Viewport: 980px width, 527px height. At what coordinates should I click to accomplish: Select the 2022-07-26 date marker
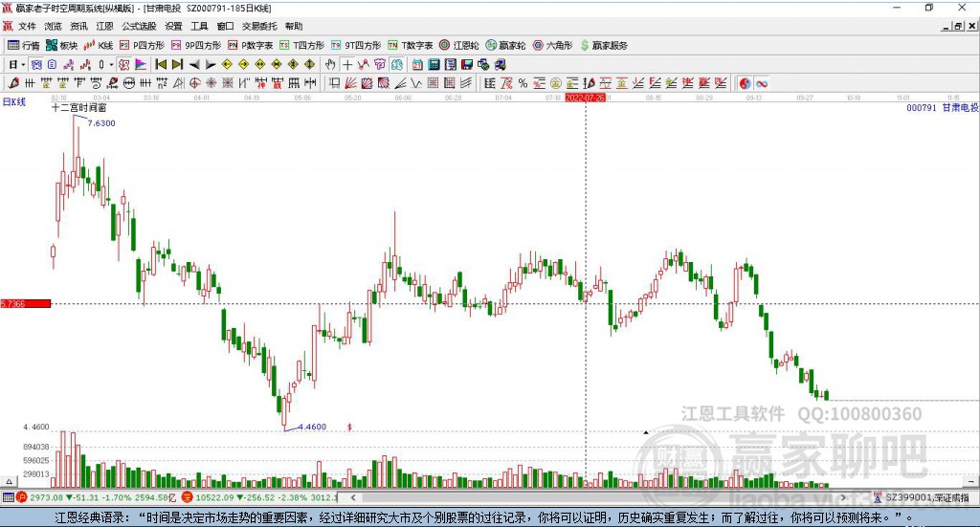(x=585, y=98)
